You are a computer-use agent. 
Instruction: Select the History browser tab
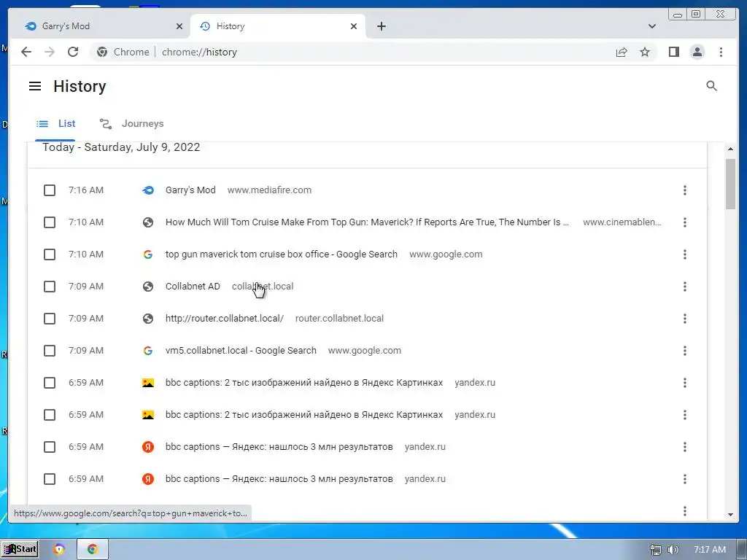tap(278, 26)
